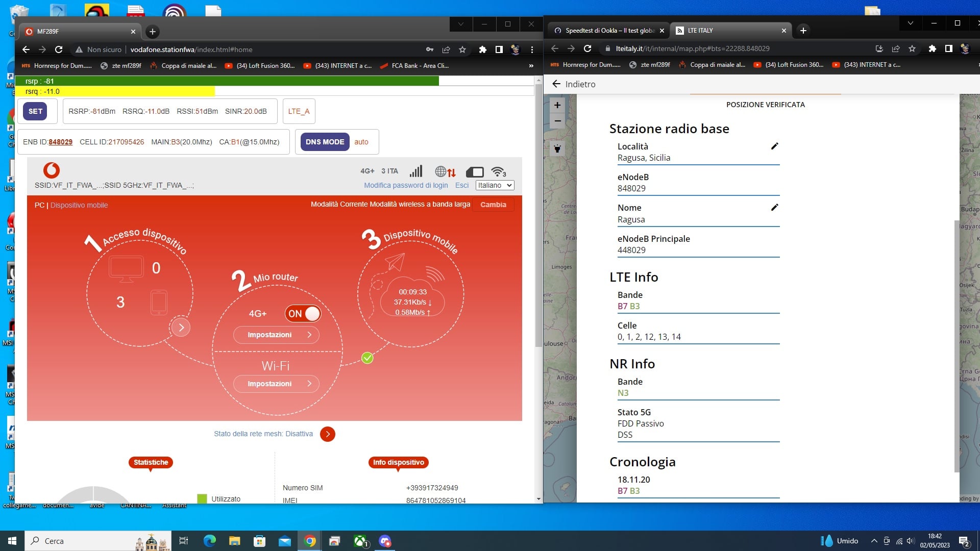This screenshot has width=980, height=551.
Task: Click install app icon in lteitaly address bar
Action: [879, 48]
